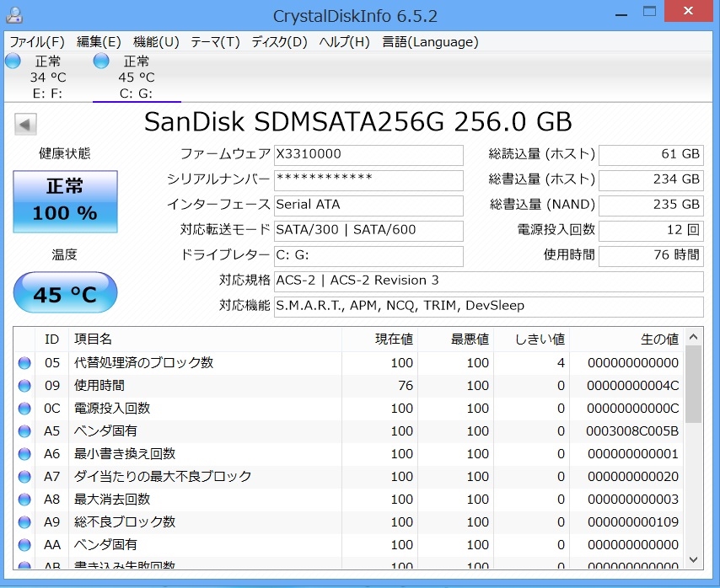Click status dot for attribute AA
This screenshot has height=588, width=720.
click(24, 545)
